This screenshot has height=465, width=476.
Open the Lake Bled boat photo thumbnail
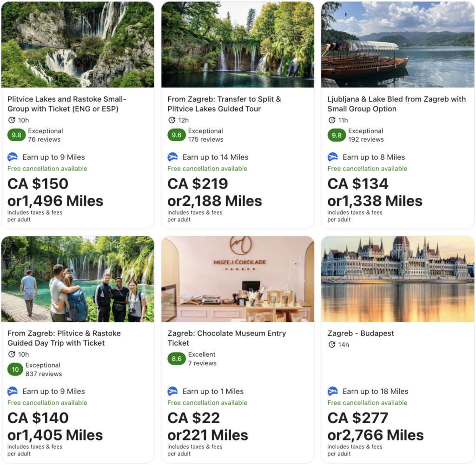coord(398,45)
